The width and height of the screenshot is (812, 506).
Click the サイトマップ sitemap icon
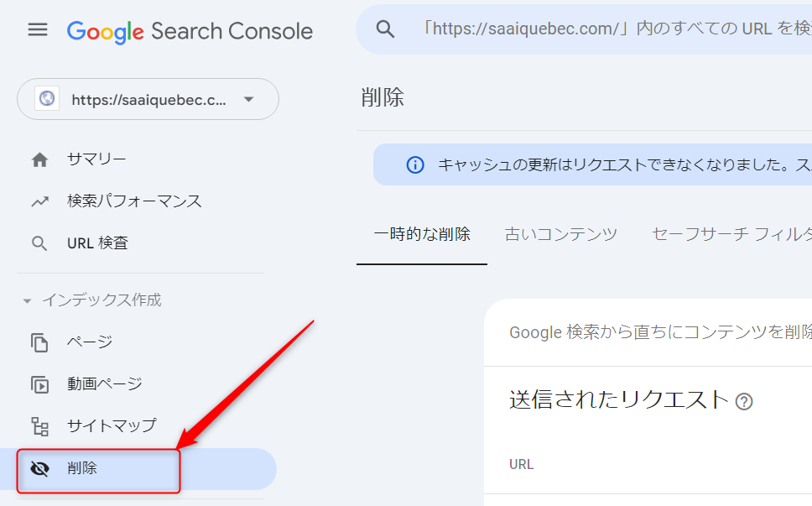click(x=39, y=426)
